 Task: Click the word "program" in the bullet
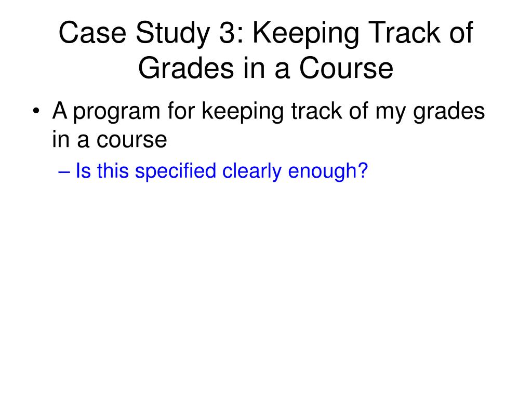tap(116, 113)
